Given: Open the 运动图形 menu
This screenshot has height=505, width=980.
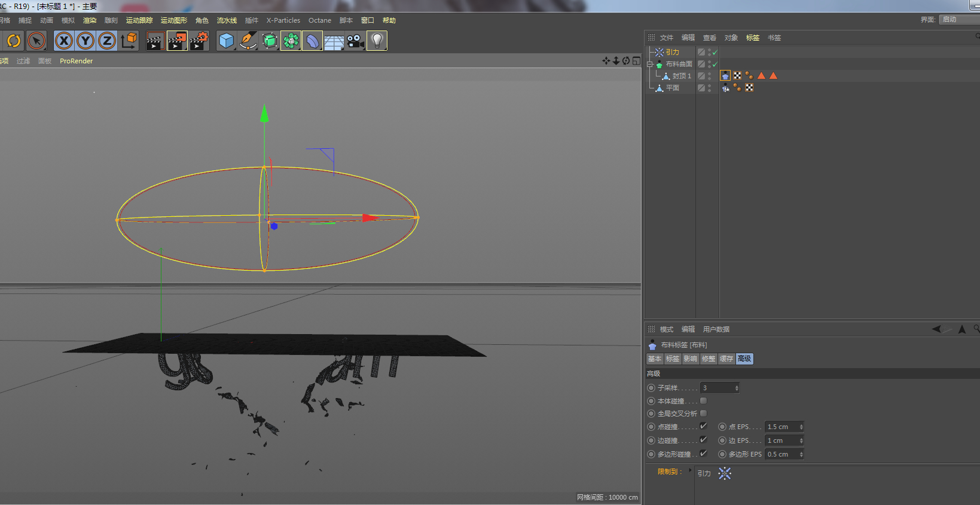Looking at the screenshot, I should [x=173, y=20].
